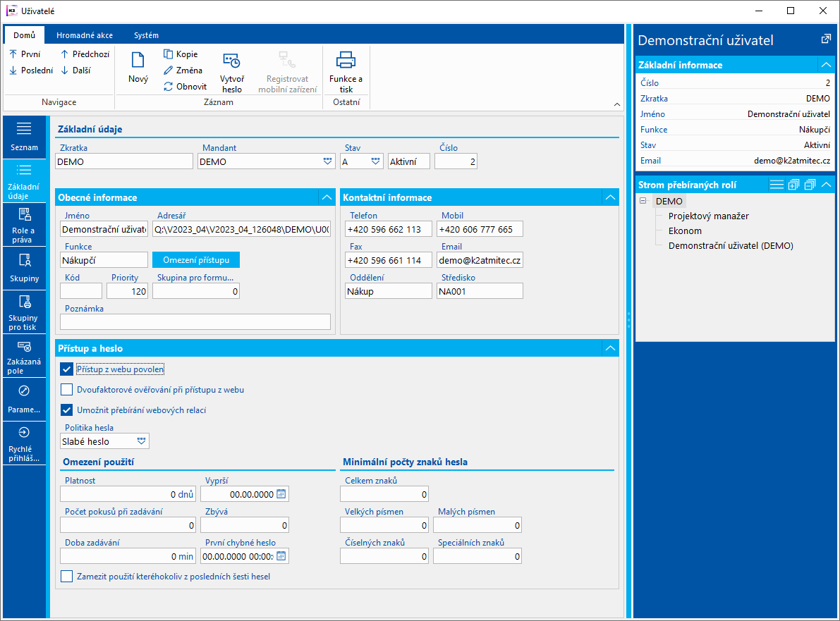Go to Skupiny pro tisk section

click(25, 312)
